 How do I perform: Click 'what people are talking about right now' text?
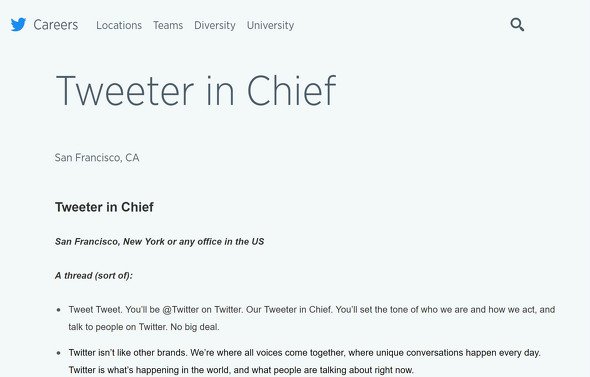[332, 370]
